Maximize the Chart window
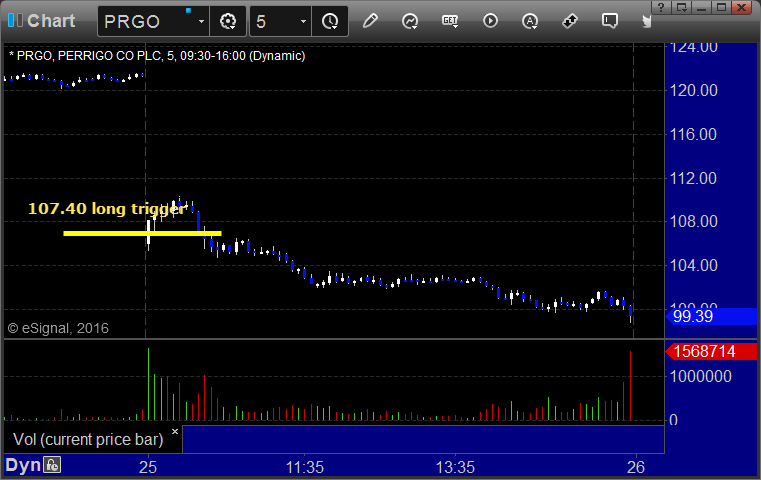This screenshot has width=761, height=480. pos(721,7)
